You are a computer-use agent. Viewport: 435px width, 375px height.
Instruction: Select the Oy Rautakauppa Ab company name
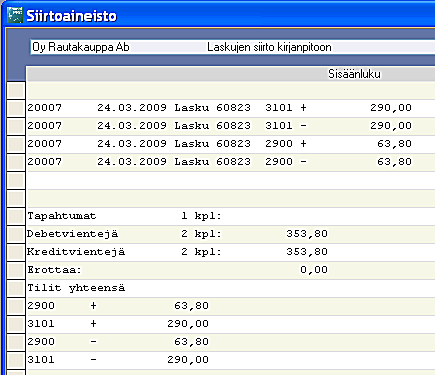coord(81,47)
